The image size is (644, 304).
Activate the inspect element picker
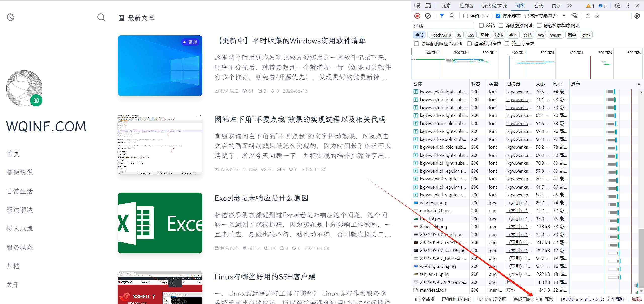417,6
